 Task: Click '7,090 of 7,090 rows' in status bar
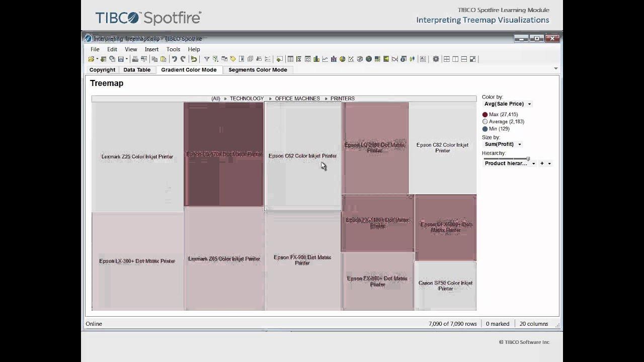click(453, 324)
